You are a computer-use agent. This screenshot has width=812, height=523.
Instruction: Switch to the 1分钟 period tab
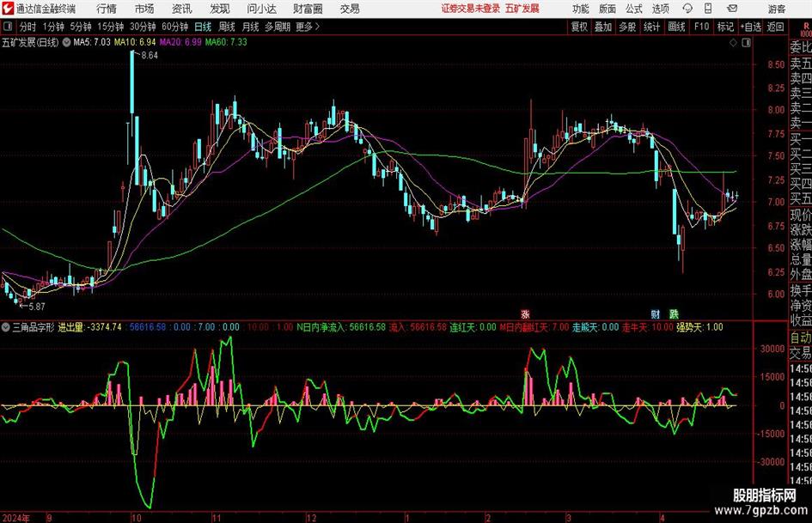[x=53, y=27]
